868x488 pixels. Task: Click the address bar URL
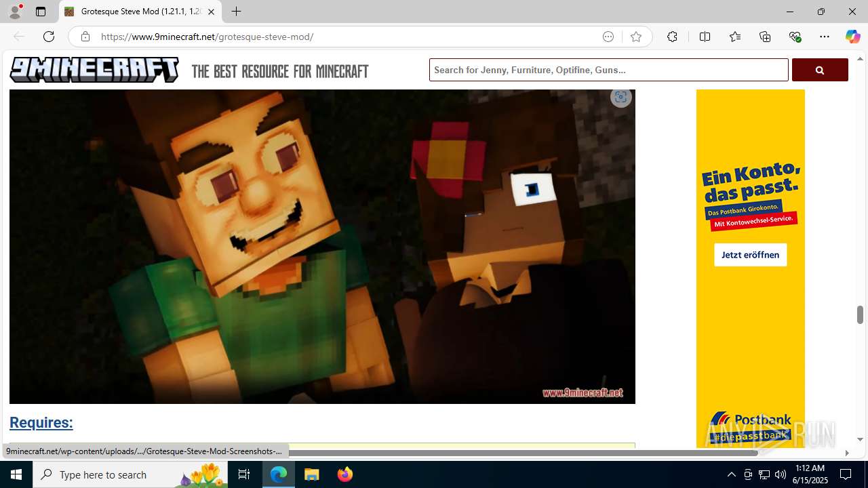click(207, 37)
